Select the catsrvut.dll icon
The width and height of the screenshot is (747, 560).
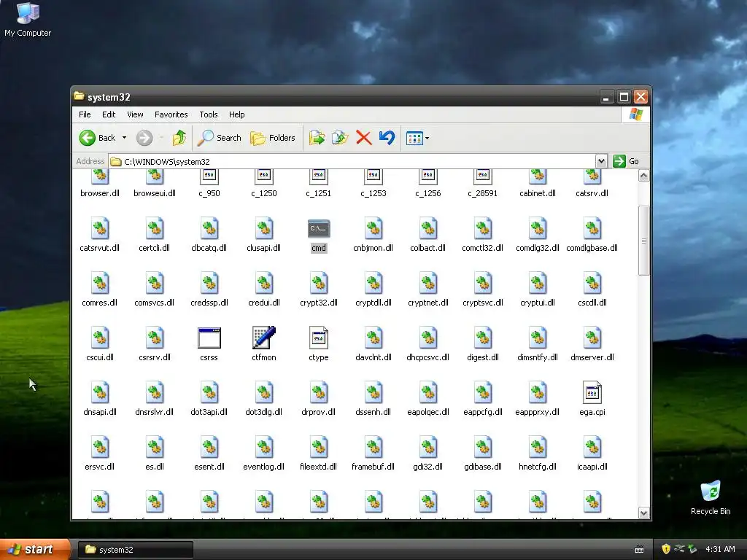tap(99, 228)
